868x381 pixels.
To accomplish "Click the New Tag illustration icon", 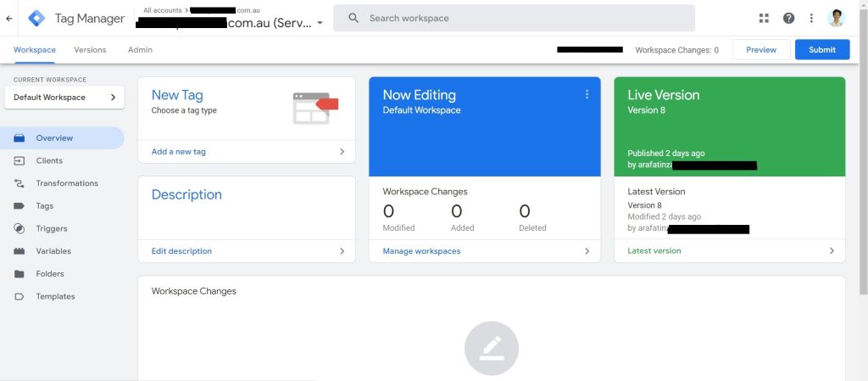I will pos(315,108).
